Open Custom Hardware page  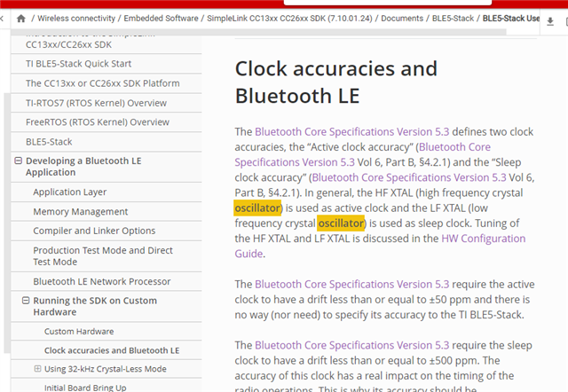click(x=79, y=331)
